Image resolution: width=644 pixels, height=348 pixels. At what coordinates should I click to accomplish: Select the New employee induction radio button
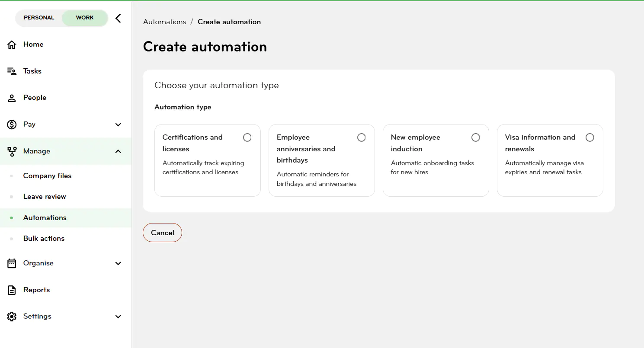coord(475,137)
